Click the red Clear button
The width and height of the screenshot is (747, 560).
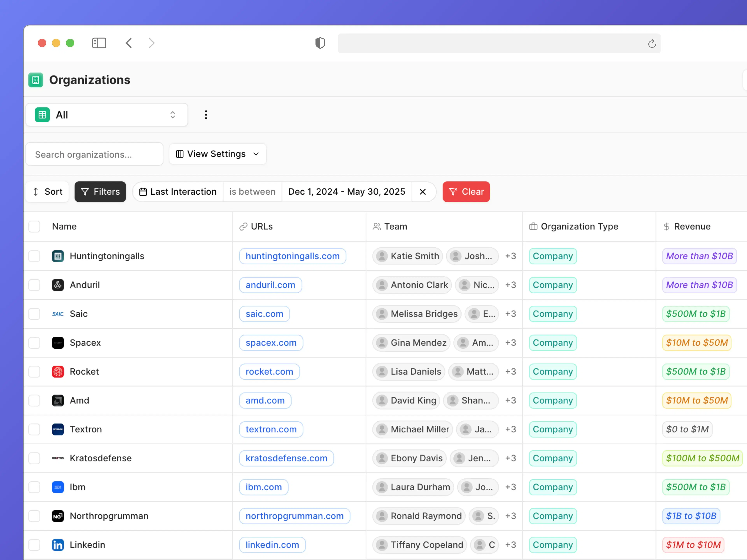coord(466,191)
